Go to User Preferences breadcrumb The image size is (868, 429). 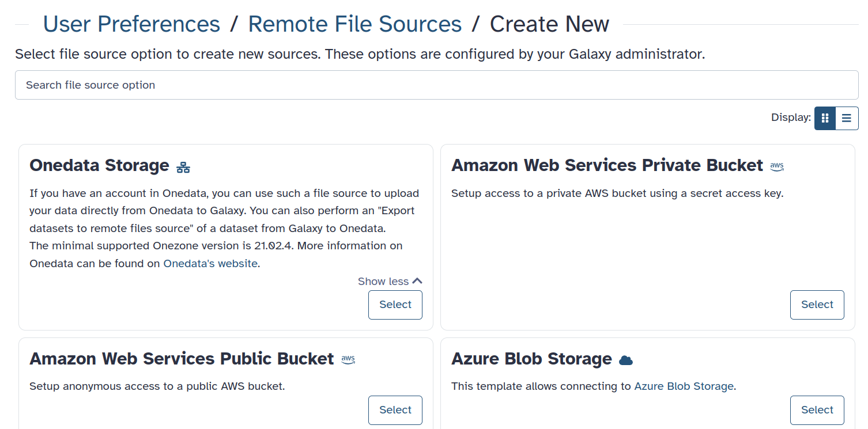click(131, 24)
